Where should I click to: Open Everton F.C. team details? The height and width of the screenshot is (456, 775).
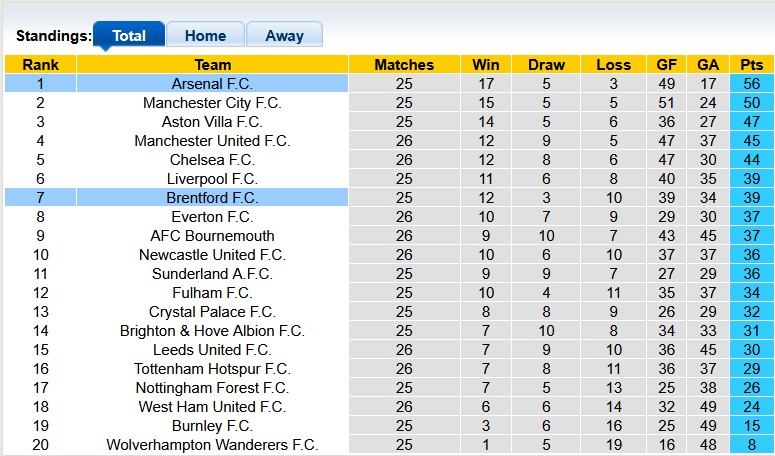(x=212, y=217)
